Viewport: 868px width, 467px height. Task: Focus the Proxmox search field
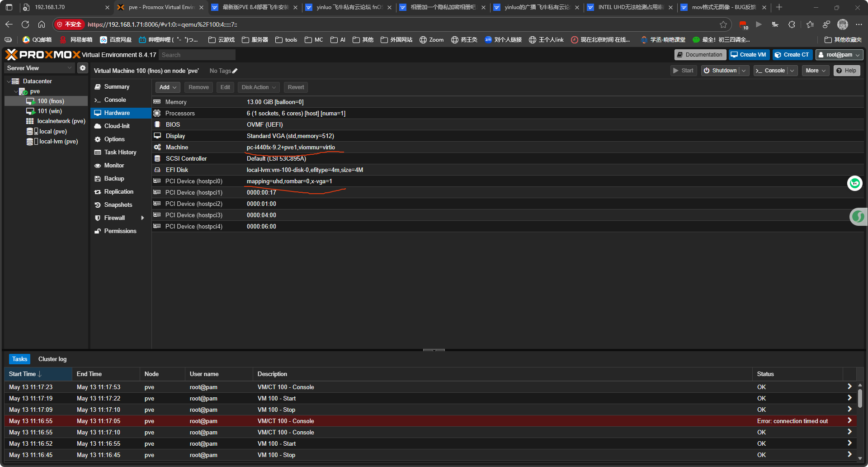(x=197, y=55)
